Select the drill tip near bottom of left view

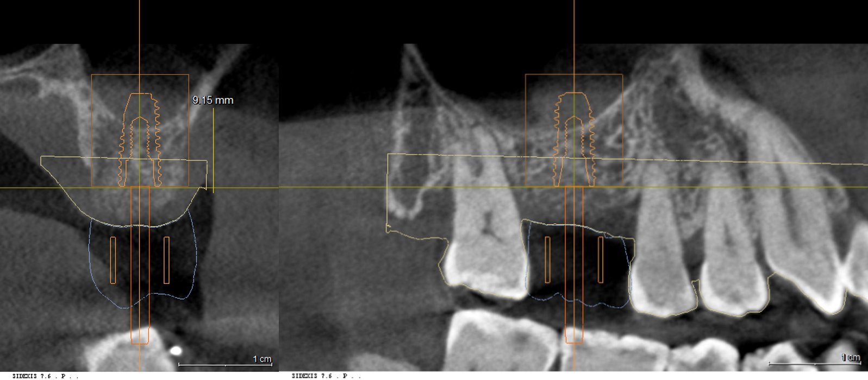click(140, 336)
